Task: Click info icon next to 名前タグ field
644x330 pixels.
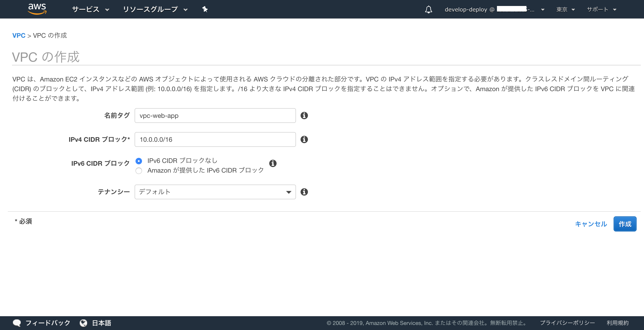Action: coord(304,116)
